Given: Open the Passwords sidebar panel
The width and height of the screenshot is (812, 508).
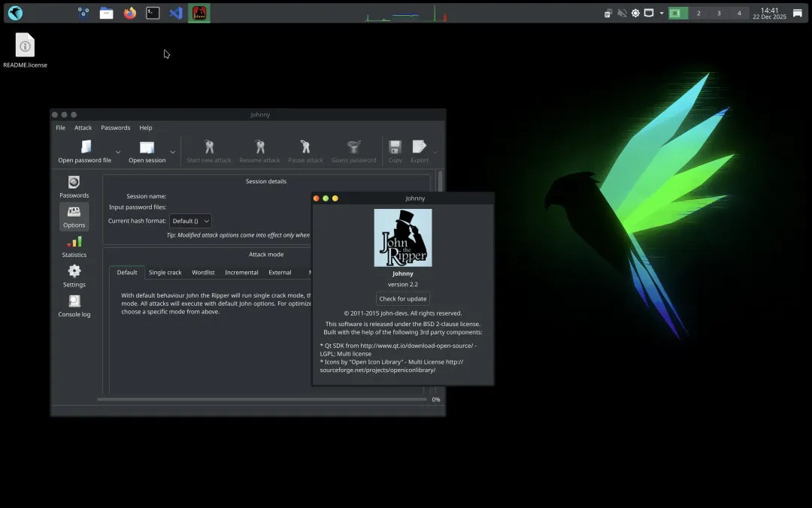Looking at the screenshot, I should pos(74,187).
